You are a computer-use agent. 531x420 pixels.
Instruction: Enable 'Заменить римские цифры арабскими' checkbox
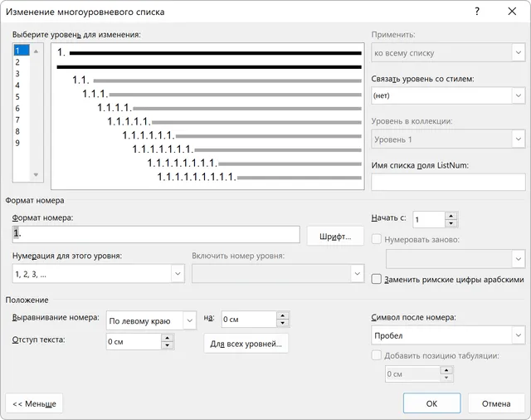pos(376,280)
